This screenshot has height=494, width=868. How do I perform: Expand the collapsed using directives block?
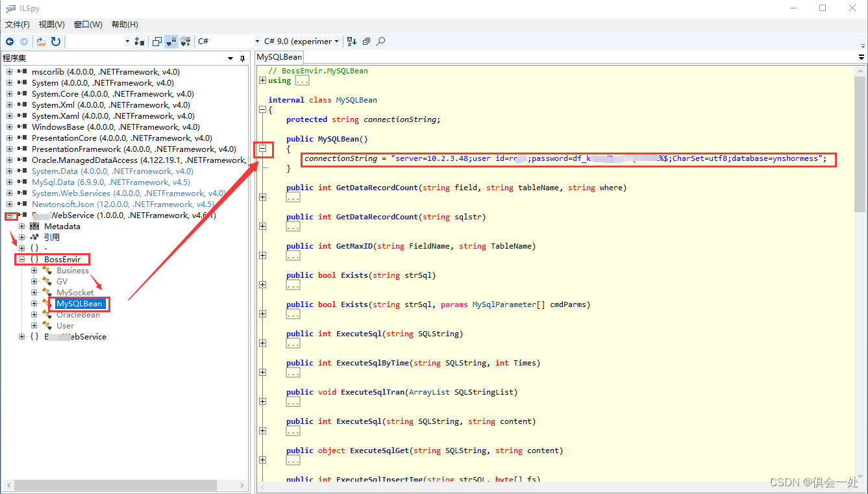point(262,80)
